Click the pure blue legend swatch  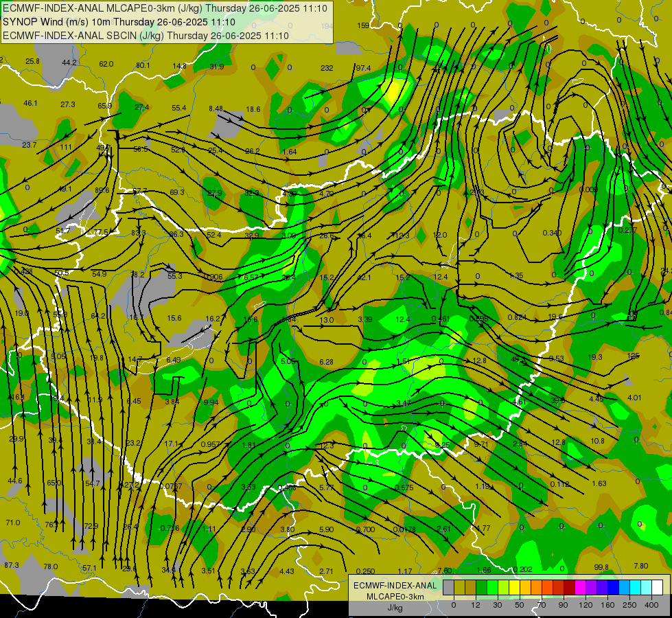(613, 587)
